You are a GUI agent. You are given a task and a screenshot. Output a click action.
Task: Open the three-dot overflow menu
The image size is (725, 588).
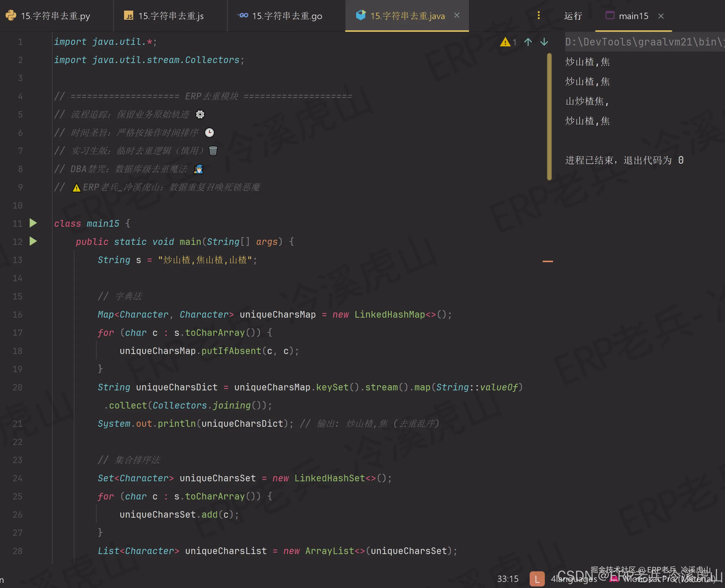(538, 15)
